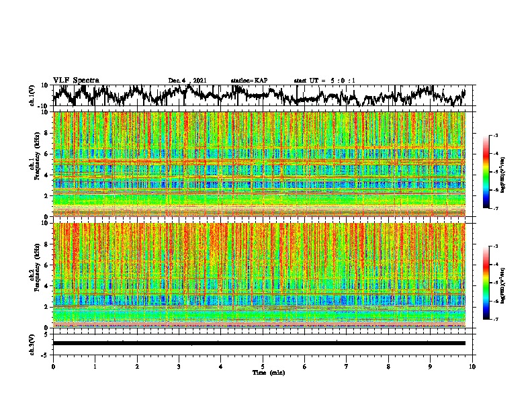The height and width of the screenshot is (411, 532).
Task: Click ch.1 spectrogram frequency tick "6"
Action: pos(47,154)
